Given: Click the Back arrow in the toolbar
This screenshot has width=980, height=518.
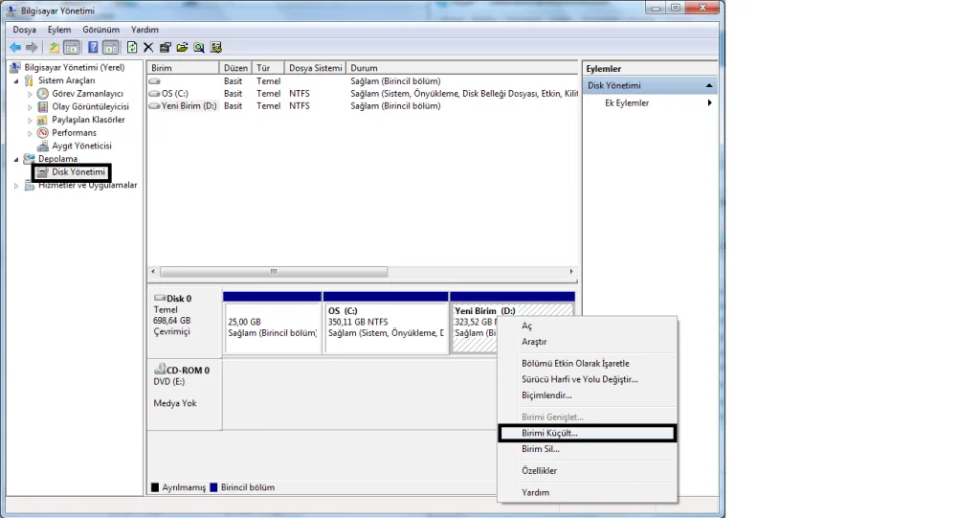Looking at the screenshot, I should [15, 47].
